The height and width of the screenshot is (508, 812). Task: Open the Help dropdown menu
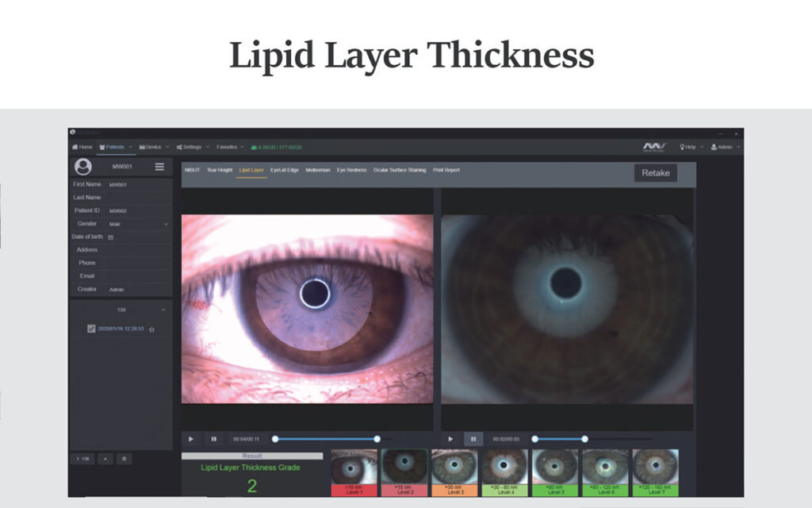coord(691,147)
